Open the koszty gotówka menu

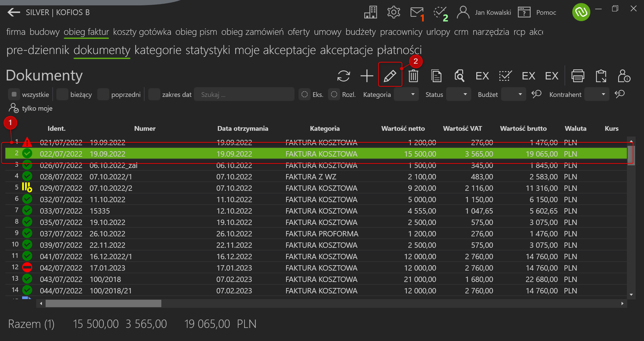142,32
